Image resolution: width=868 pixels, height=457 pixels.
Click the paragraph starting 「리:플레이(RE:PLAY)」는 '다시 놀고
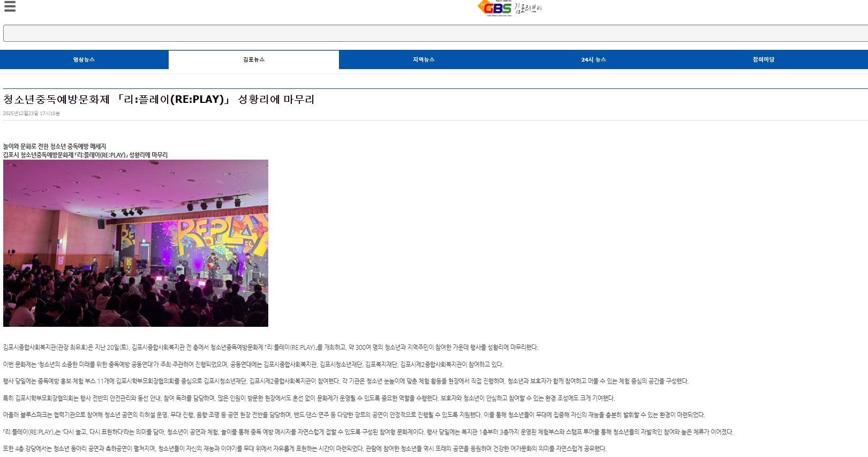(x=368, y=432)
